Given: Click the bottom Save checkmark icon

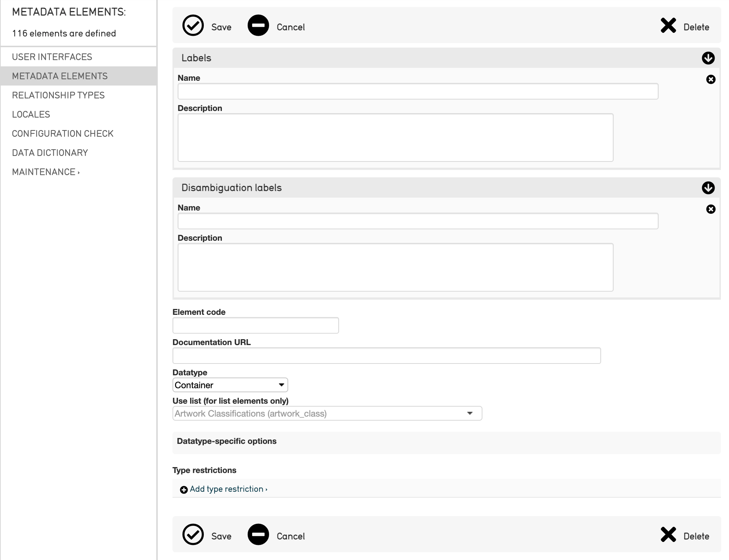Looking at the screenshot, I should (193, 534).
